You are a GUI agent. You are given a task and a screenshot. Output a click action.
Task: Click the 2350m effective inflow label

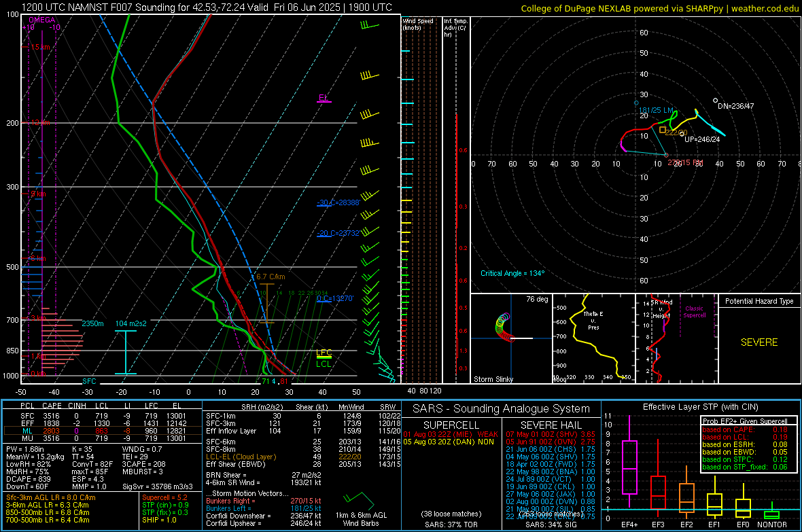[92, 324]
